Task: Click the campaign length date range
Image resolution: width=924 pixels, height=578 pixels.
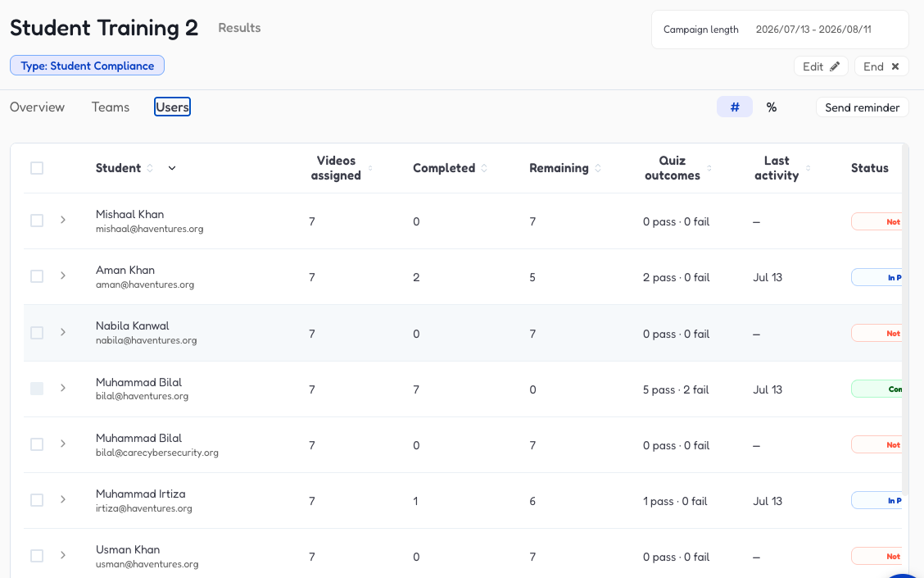Action: pos(813,30)
